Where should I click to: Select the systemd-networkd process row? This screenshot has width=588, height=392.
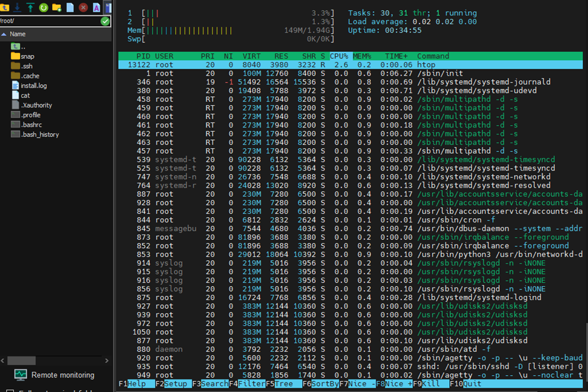(x=350, y=177)
